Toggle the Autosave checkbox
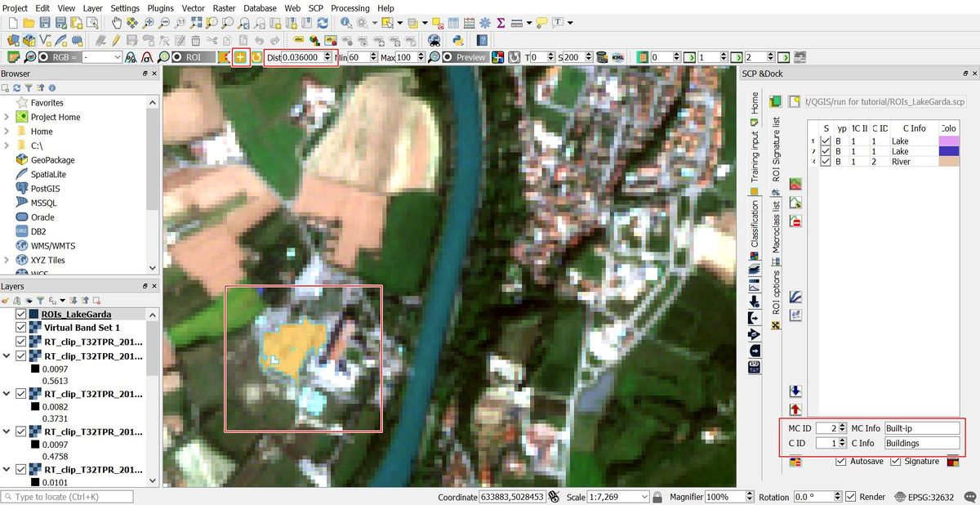 point(841,462)
